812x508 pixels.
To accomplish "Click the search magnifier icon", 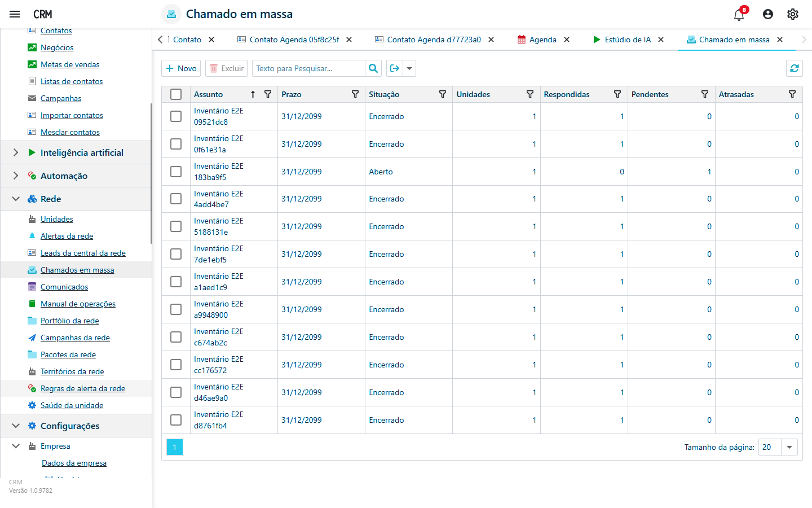I will (373, 68).
